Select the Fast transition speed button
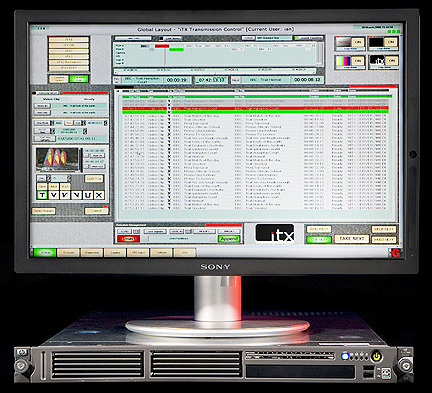 tap(65, 186)
